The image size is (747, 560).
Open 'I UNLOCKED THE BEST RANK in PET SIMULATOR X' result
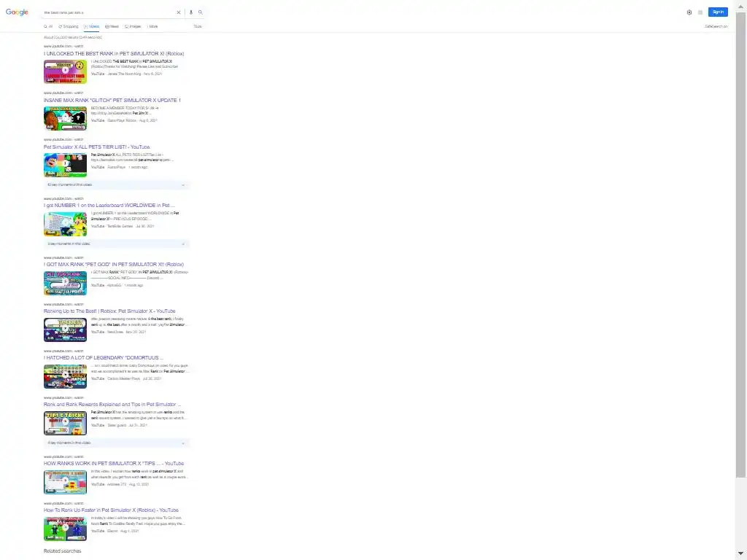click(x=114, y=54)
